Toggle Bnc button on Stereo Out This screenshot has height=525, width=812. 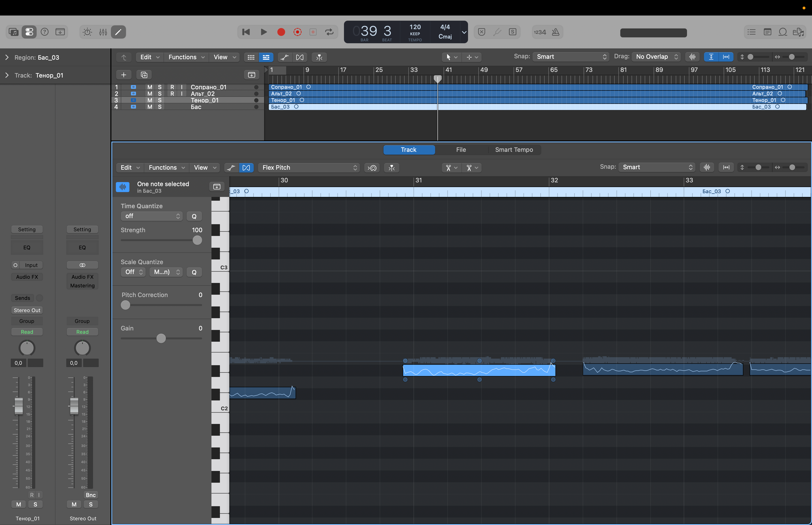click(91, 495)
